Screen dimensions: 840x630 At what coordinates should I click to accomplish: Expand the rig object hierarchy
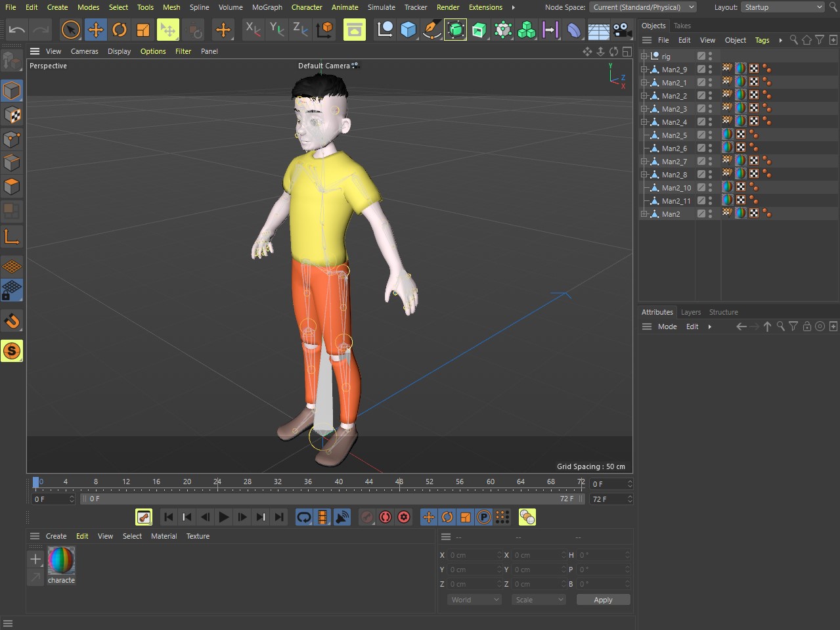coord(644,56)
